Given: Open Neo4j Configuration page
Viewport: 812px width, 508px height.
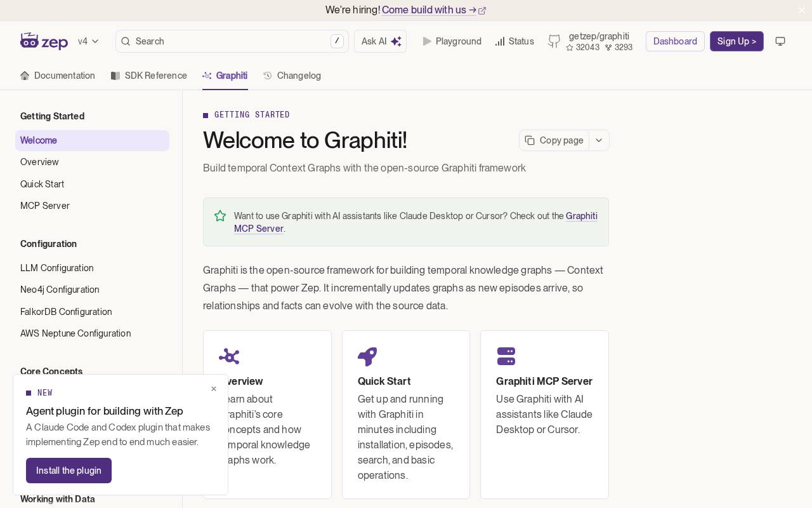Looking at the screenshot, I should [92, 290].
